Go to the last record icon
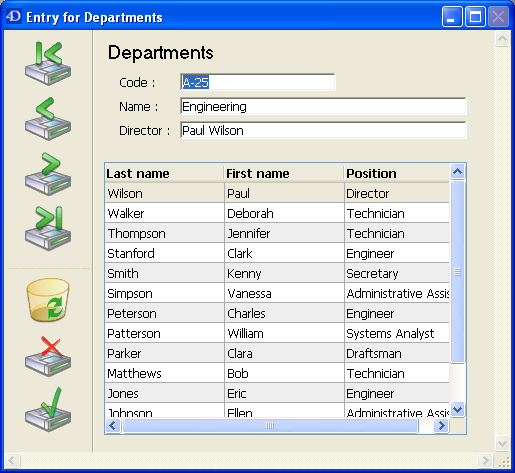The height and width of the screenshot is (473, 515). [x=48, y=228]
